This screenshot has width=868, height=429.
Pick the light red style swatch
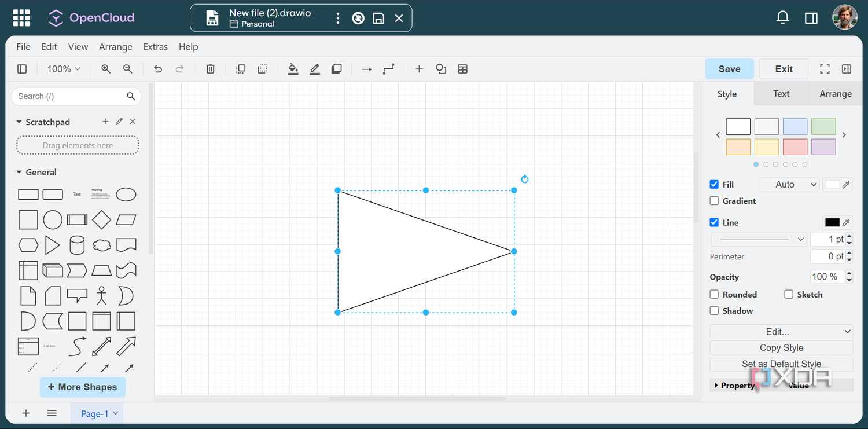[795, 147]
